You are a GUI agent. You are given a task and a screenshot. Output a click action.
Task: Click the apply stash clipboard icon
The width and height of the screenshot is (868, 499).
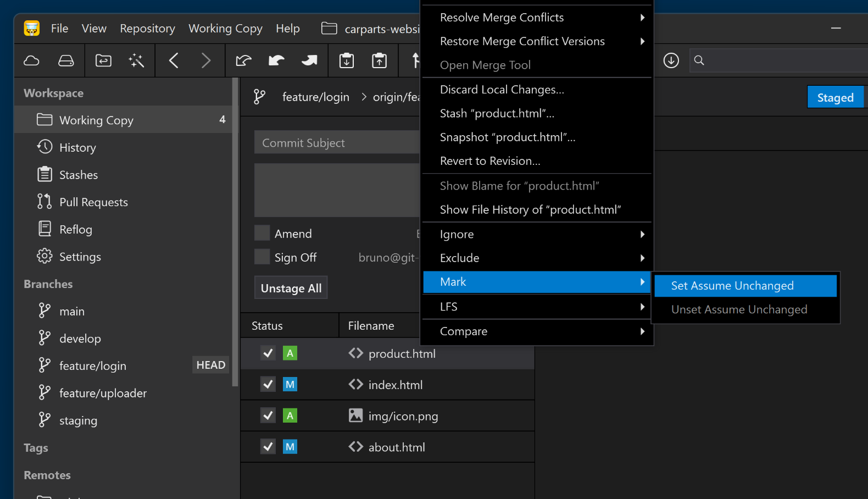tap(379, 60)
